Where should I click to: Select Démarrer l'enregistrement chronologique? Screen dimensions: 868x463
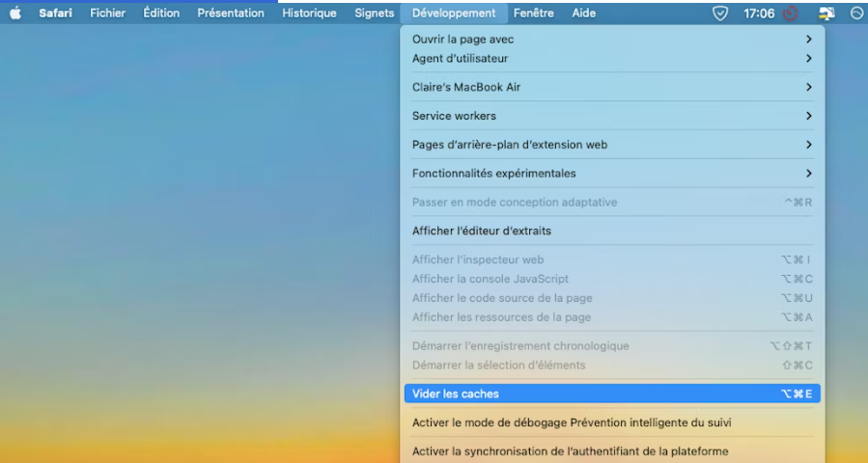click(x=612, y=346)
